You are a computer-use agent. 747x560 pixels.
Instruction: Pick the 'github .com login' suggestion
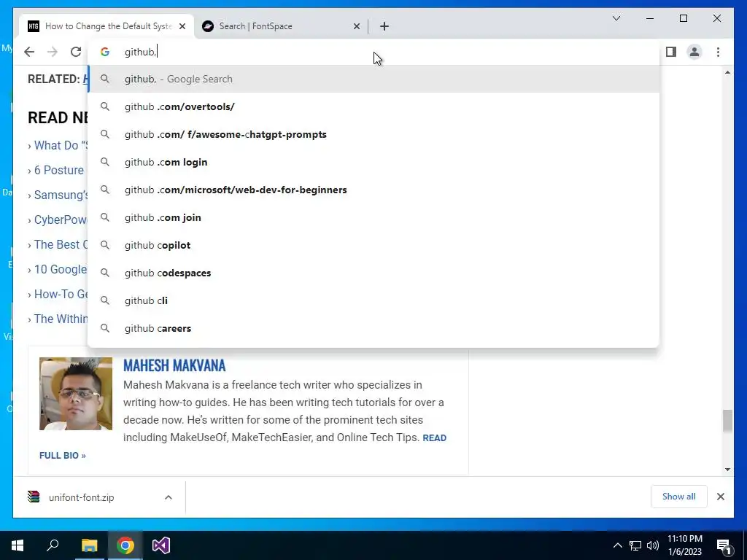(x=373, y=162)
